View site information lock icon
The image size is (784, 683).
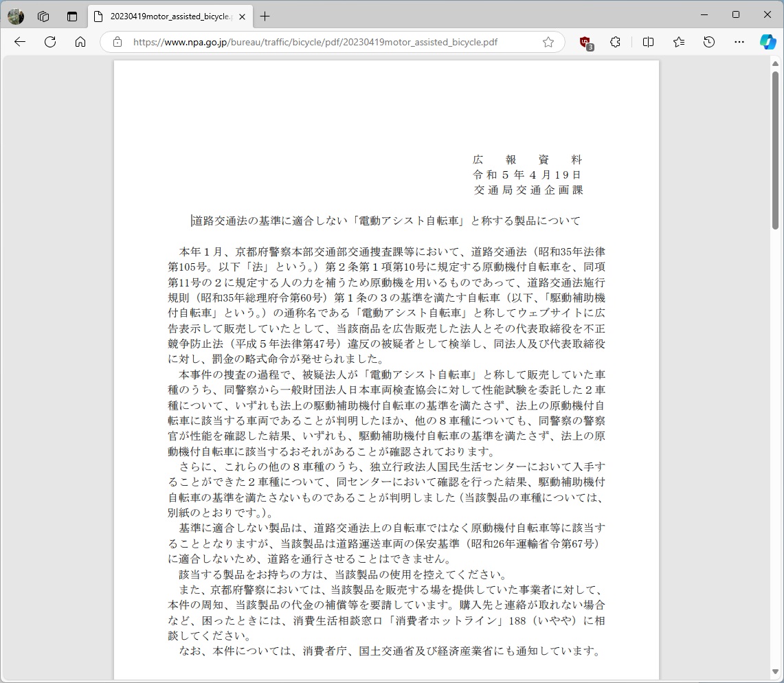(117, 42)
